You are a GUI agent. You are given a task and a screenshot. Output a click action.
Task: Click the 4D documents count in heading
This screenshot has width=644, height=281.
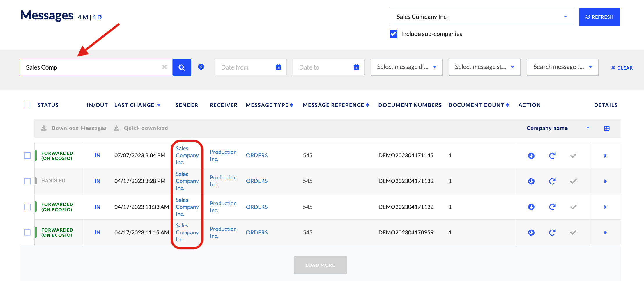click(97, 17)
